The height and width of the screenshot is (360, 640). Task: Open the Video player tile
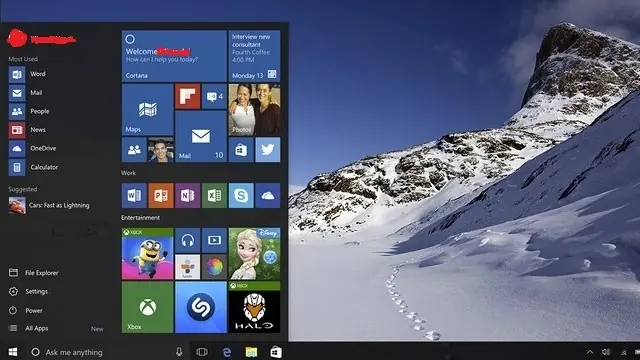point(214,240)
